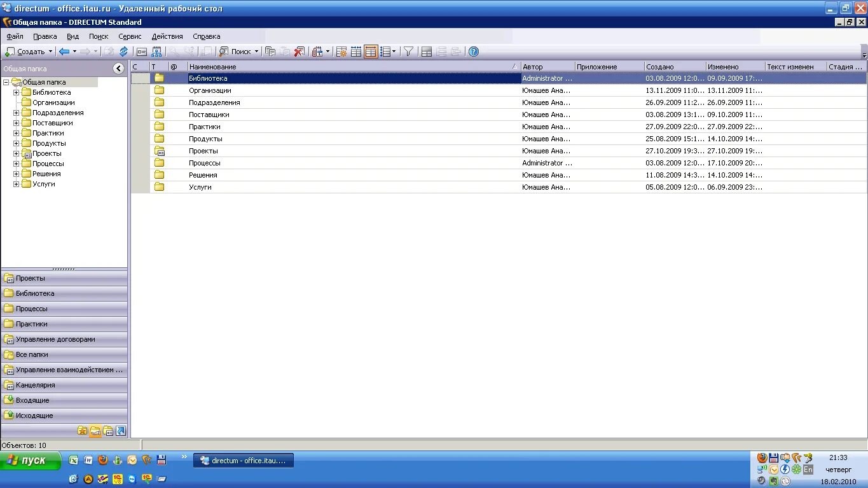Click the export clipboard toolbar icon
The width and height of the screenshot is (868, 488).
pos(317,52)
